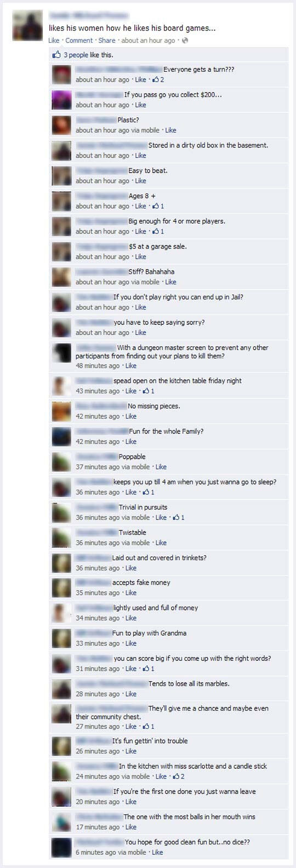This screenshot has width=296, height=868.
Task: Click the thumbs-up icon beside '3 people like this'
Action: click(56, 55)
